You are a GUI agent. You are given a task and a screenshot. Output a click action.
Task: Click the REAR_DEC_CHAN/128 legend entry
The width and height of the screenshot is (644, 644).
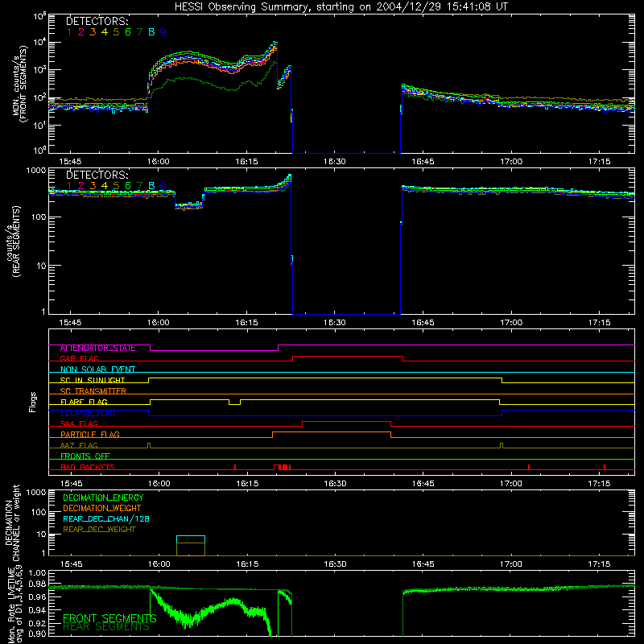point(106,519)
